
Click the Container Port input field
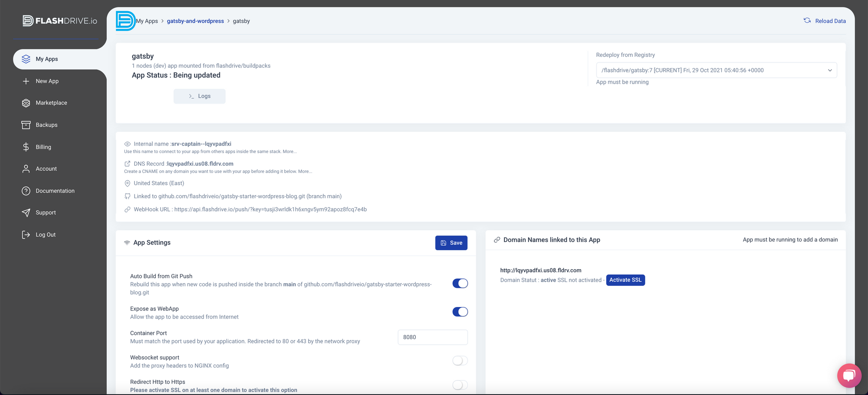coord(433,337)
